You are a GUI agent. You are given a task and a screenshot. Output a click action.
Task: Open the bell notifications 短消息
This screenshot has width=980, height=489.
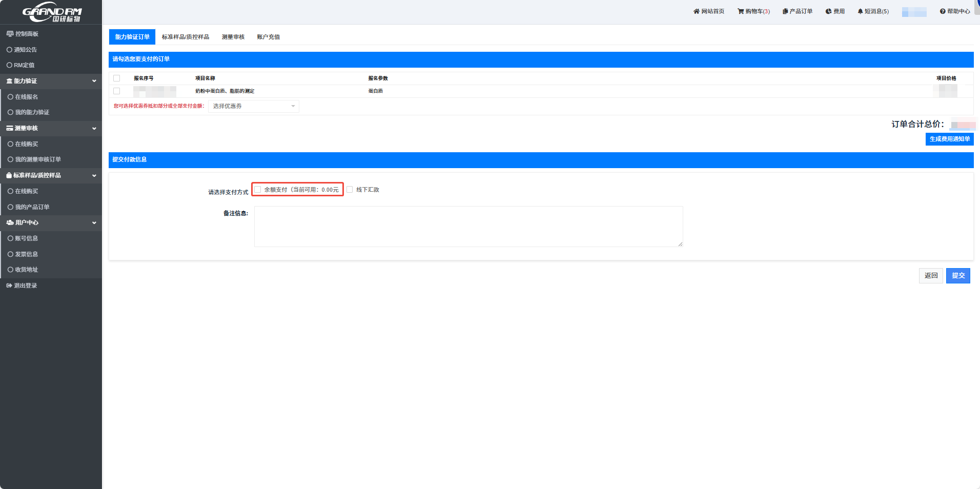tap(860, 11)
